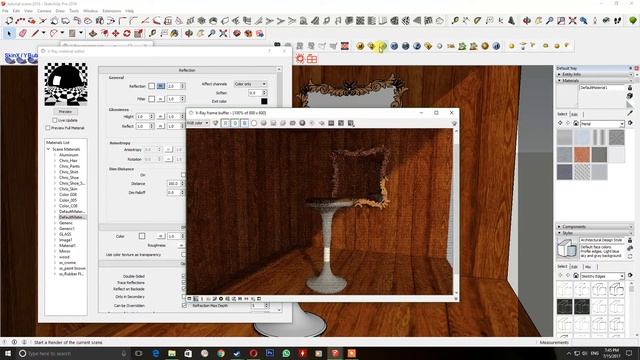Open the Metal material library dropdown

point(602,124)
